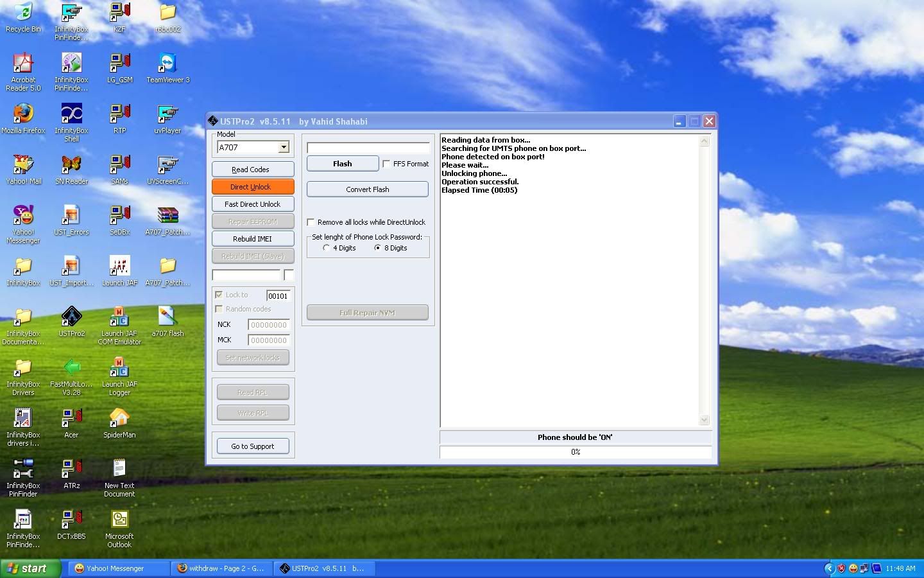Click the network connection tray icon
Screen dimensions: 924x578
[x=864, y=568]
